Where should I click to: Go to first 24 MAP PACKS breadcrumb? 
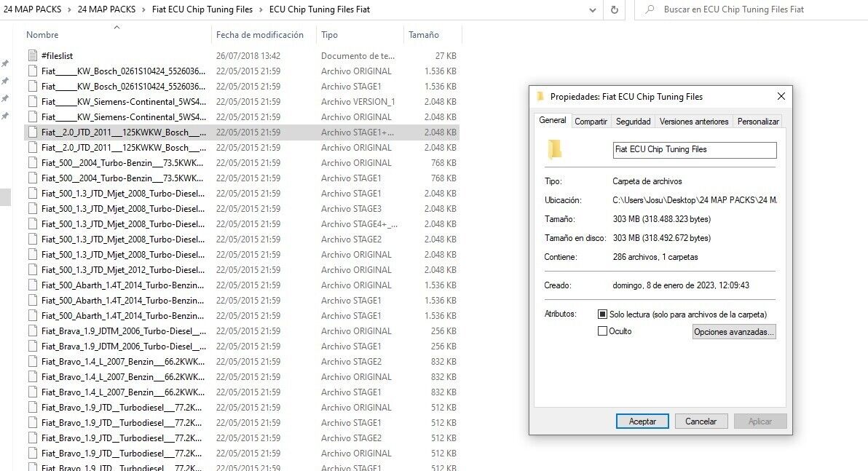coord(33,9)
